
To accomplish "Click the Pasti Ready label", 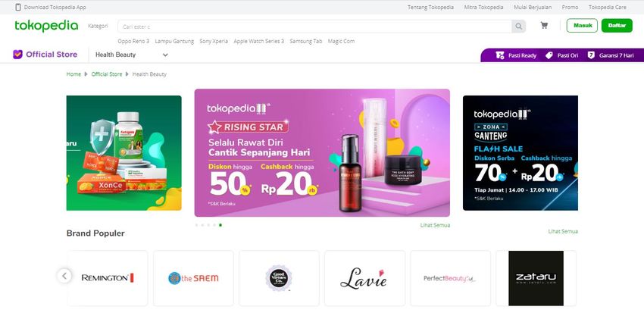I will point(523,55).
